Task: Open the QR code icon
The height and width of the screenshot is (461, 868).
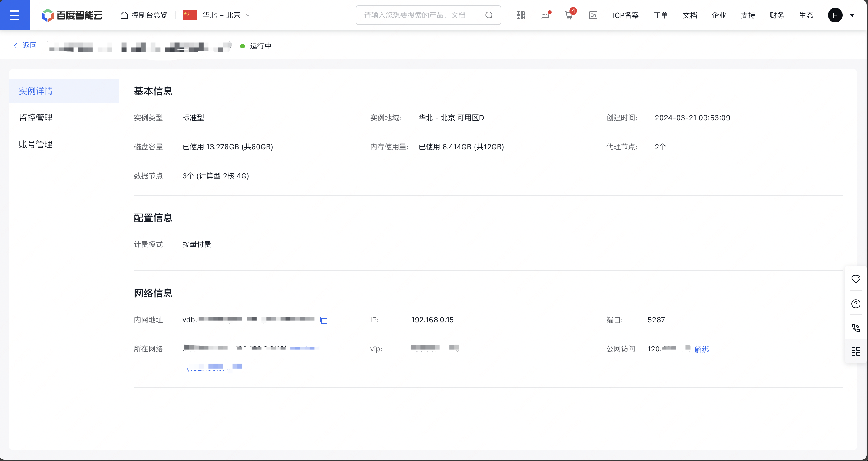Action: point(521,15)
